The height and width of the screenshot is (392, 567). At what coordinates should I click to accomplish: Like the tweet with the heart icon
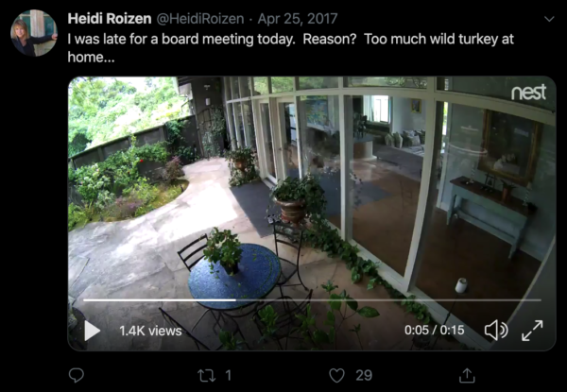pos(336,375)
